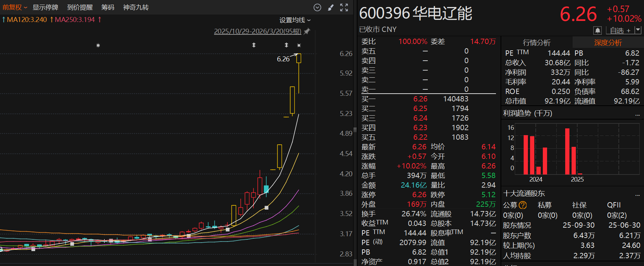The height and width of the screenshot is (266, 644).
Task: Enter fullscreen chart mode
Action: [x=344, y=7]
